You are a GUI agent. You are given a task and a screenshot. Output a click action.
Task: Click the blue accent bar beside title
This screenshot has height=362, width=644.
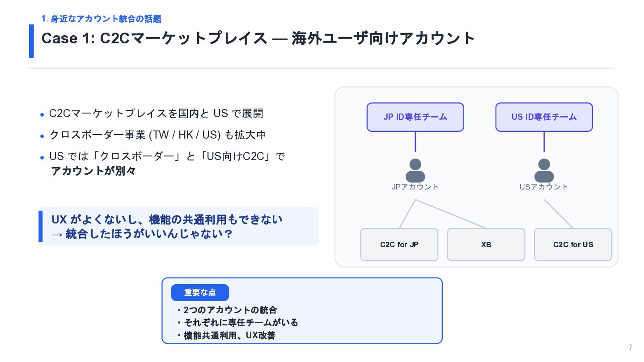click(x=31, y=41)
